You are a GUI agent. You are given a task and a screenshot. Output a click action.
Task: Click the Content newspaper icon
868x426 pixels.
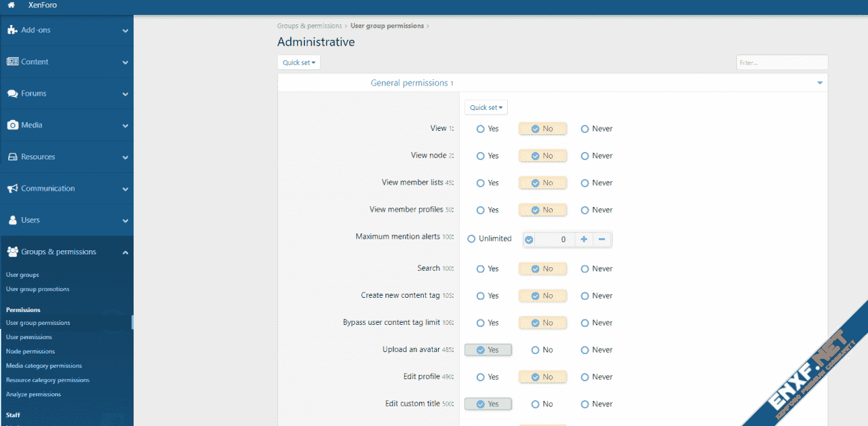coord(12,62)
